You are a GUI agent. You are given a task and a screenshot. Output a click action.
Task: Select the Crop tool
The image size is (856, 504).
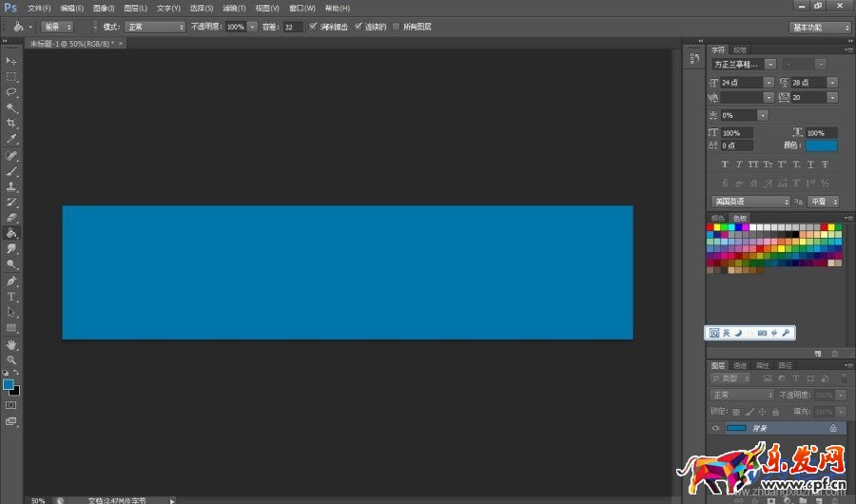pyautogui.click(x=11, y=124)
